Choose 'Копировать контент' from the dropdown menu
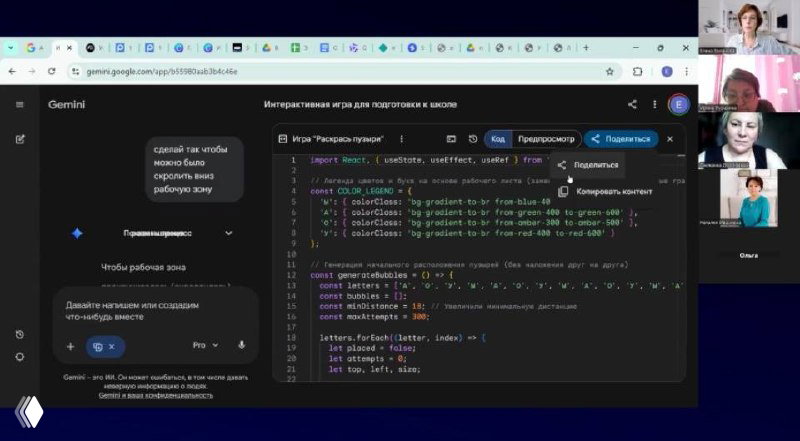The image size is (800, 441). tap(606, 191)
